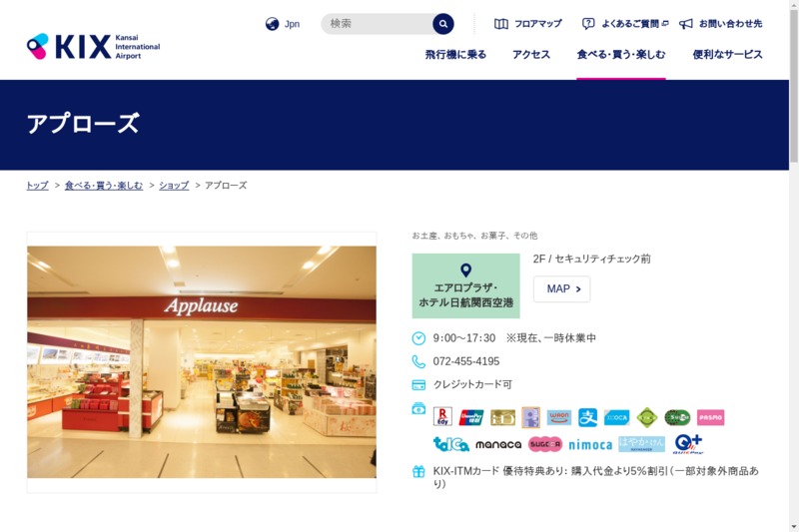
Task: Click the nimoca payment logo
Action: tap(590, 444)
